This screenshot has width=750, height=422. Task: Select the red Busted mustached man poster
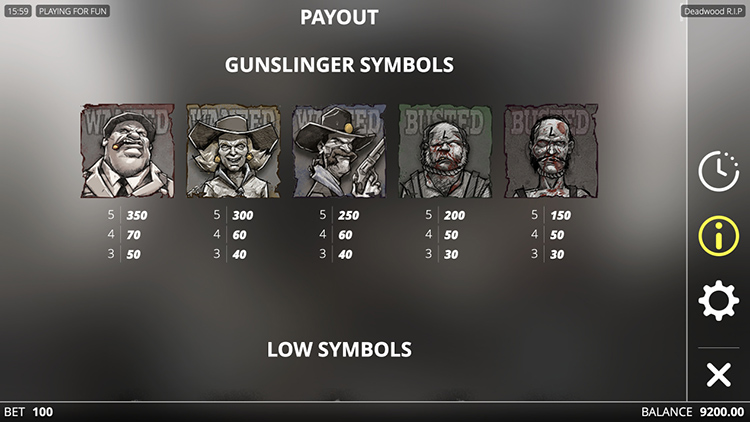[551, 151]
